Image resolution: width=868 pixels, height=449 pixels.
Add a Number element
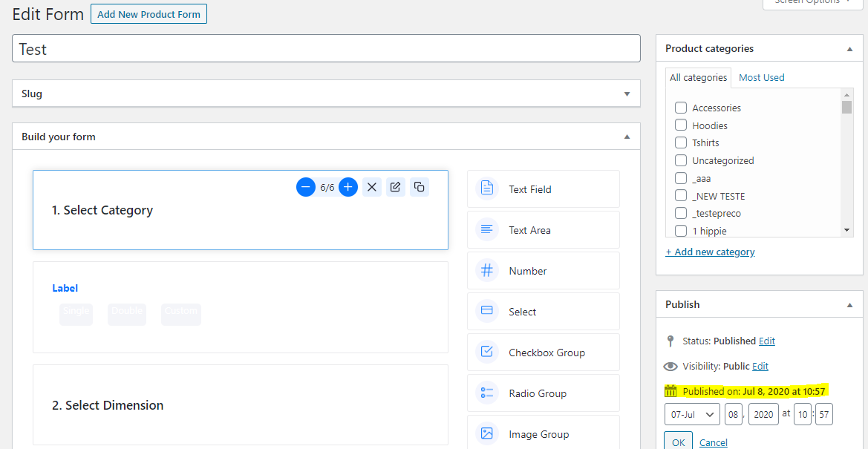pyautogui.click(x=543, y=271)
